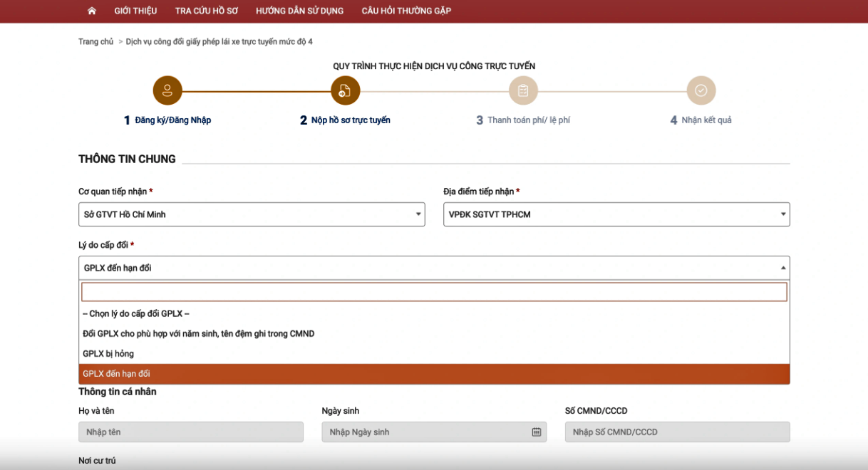Expand the Cơ quan tiếp nhận dropdown
Image resolution: width=868 pixels, height=470 pixels.
tap(252, 214)
